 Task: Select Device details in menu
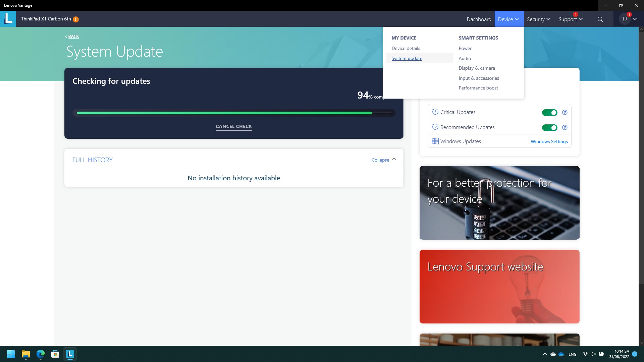[x=406, y=48]
